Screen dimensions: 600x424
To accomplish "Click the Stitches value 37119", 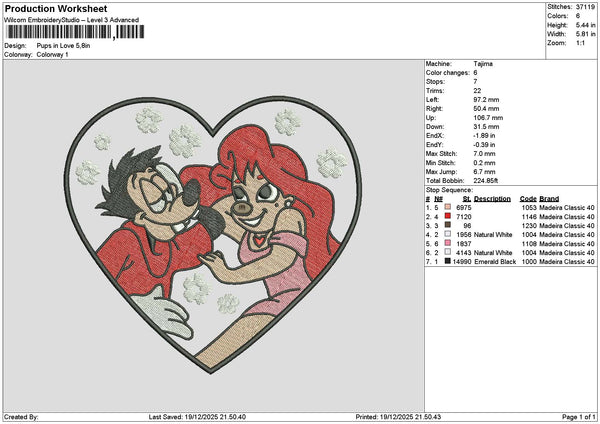I will point(585,7).
